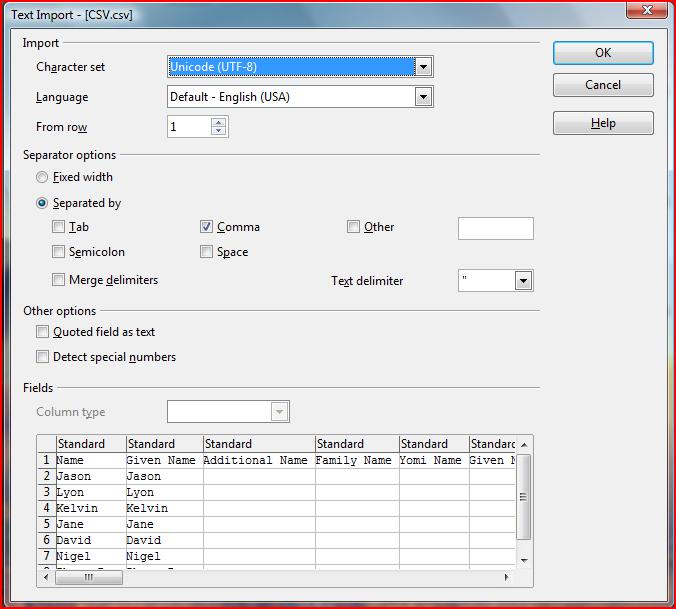Select the Fixed width radio option
This screenshot has height=609, width=676.
[42, 177]
